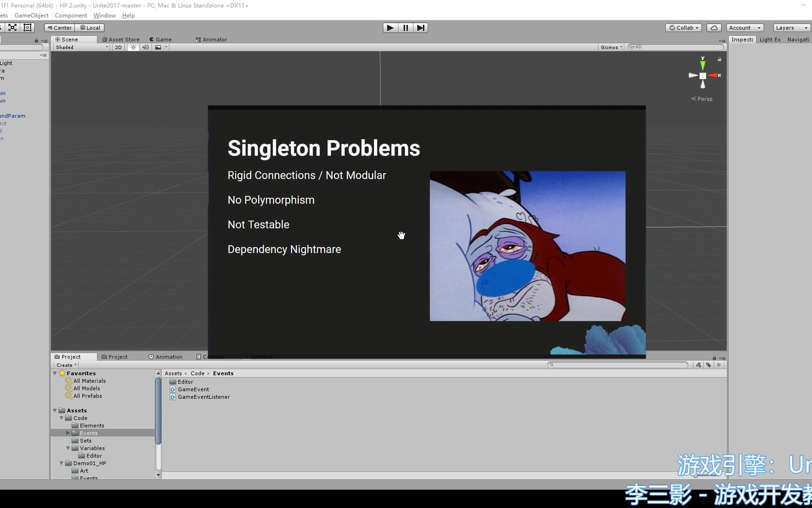812x508 pixels.
Task: Open the cloud Services button
Action: [x=714, y=28]
